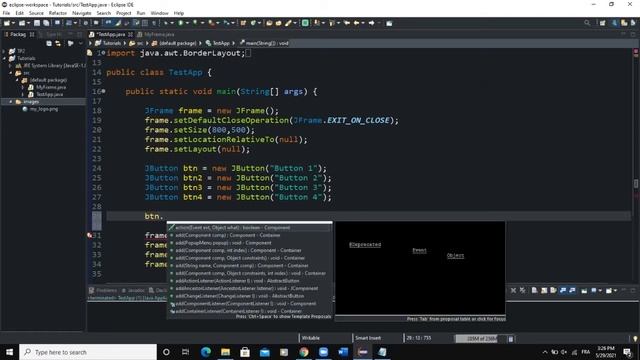Click the Save toolbar icon
Viewport: 640px width, 360px height.
[37, 23]
